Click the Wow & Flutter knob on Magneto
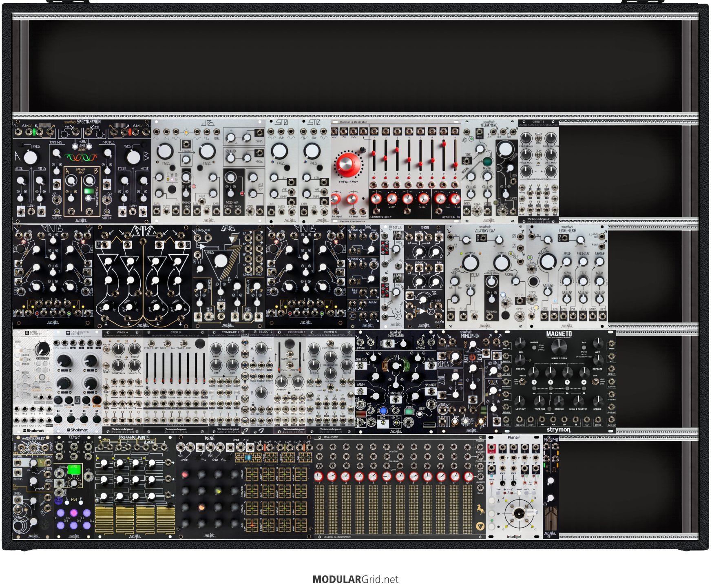This screenshot has height=588, width=712. point(578,400)
